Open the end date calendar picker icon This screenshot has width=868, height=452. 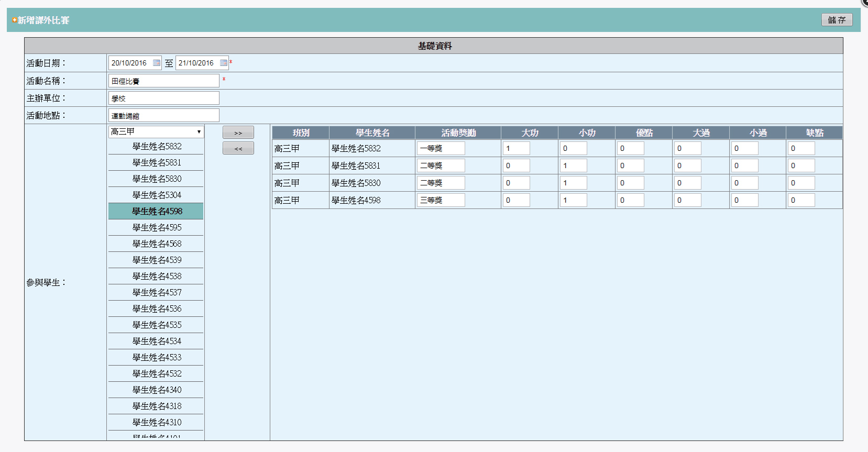point(224,63)
